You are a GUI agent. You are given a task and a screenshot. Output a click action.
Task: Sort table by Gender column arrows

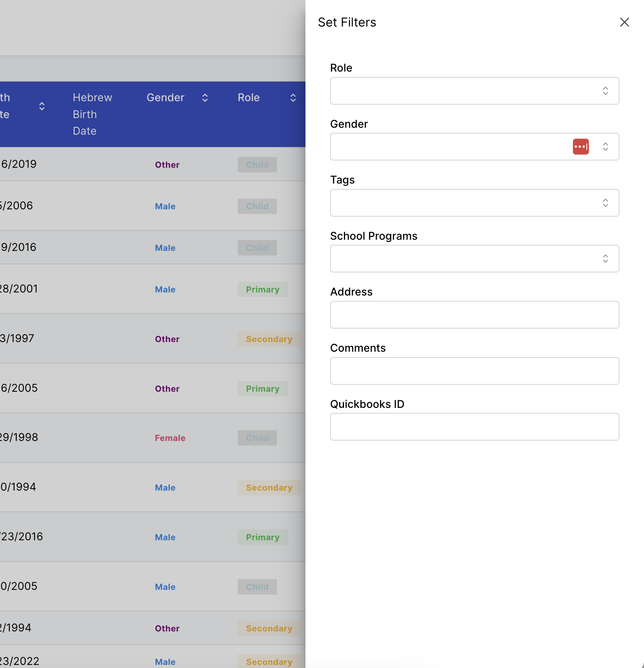205,98
